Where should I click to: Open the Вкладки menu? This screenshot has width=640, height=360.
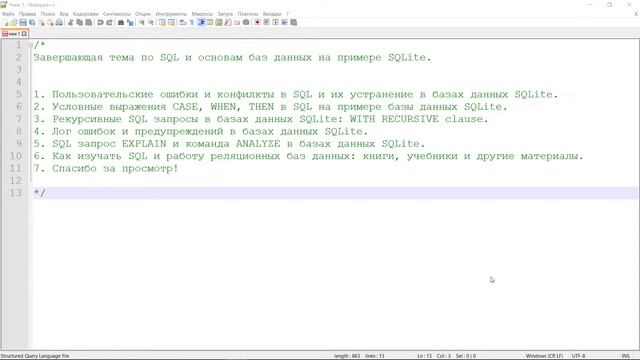tap(272, 14)
